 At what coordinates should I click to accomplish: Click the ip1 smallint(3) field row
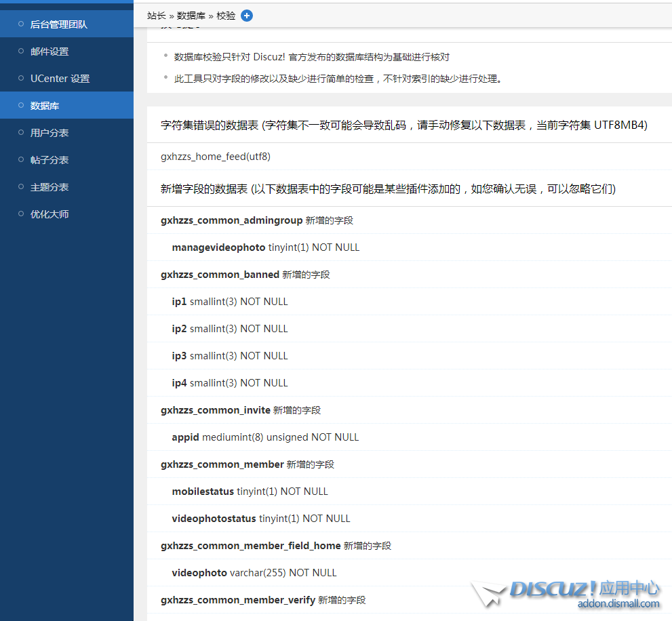[410, 301]
